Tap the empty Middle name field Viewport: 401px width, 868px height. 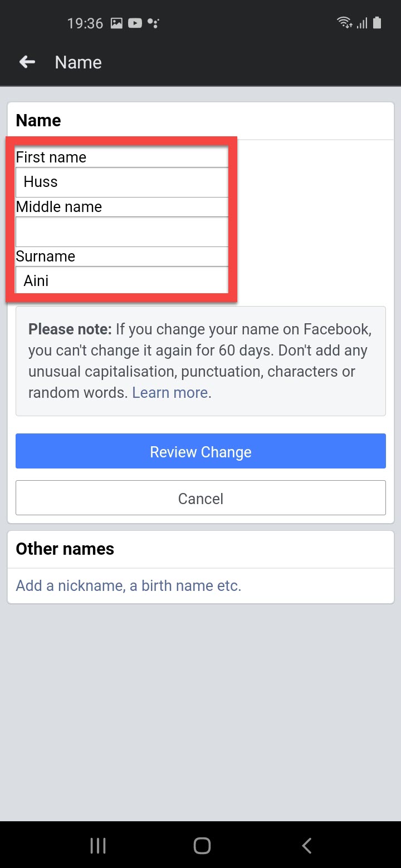tap(121, 231)
